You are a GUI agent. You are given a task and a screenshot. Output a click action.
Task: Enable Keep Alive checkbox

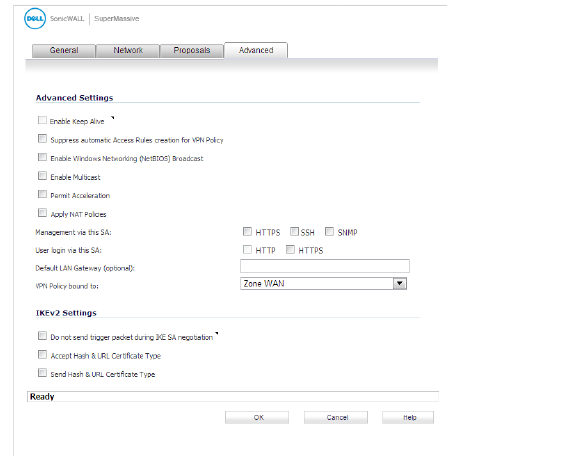pos(42,120)
